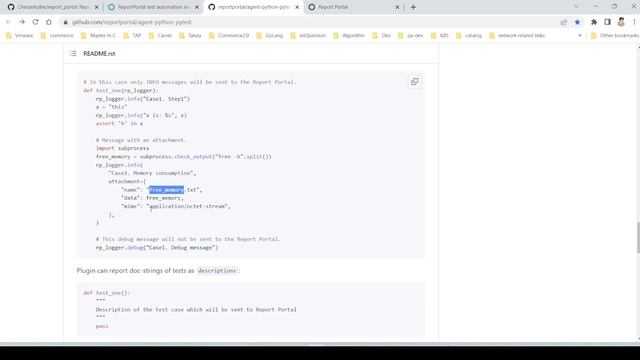Viewport: 640px width, 360px height.
Task: Open the Vmware bookmark folder
Action: point(20,36)
